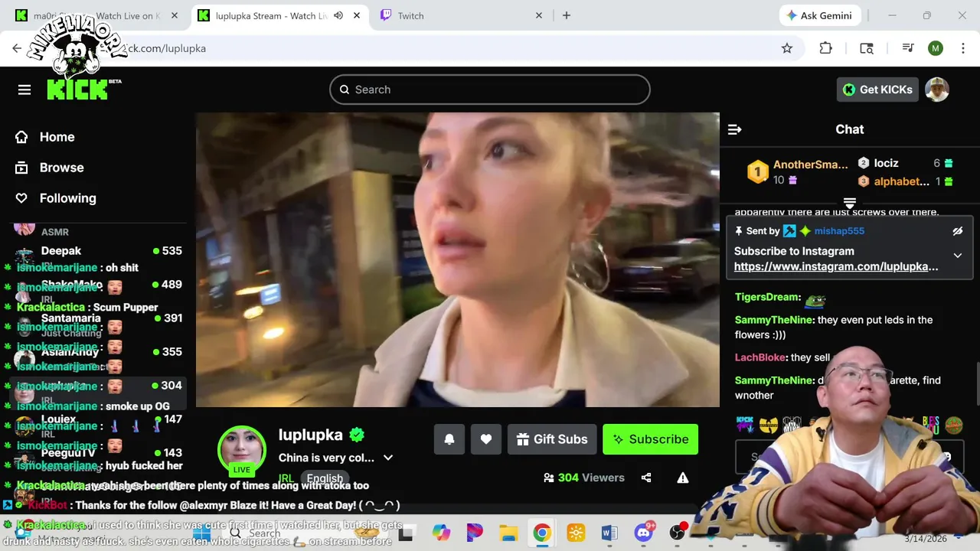The image size is (980, 551).
Task: Open Chrome media controls icon
Action: coord(908,48)
